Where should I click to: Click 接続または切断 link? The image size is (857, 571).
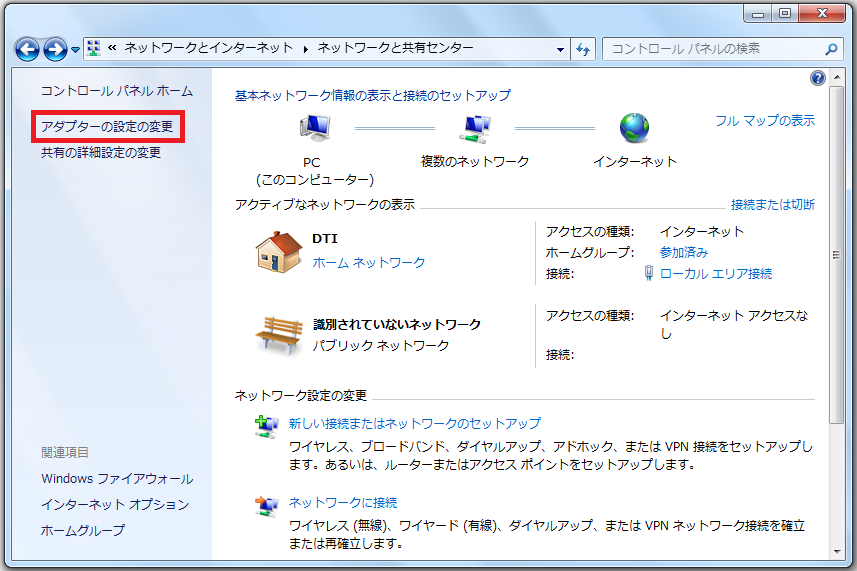[x=773, y=205]
